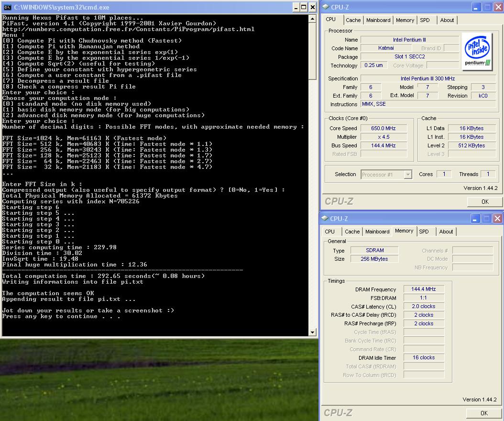Click the Bus Speed value '144.4 MHz'
This screenshot has width=504, height=421.
click(383, 145)
